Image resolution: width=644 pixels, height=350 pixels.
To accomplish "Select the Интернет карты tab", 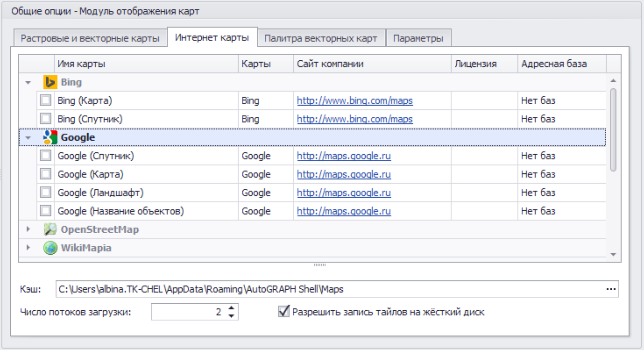I will [x=212, y=37].
